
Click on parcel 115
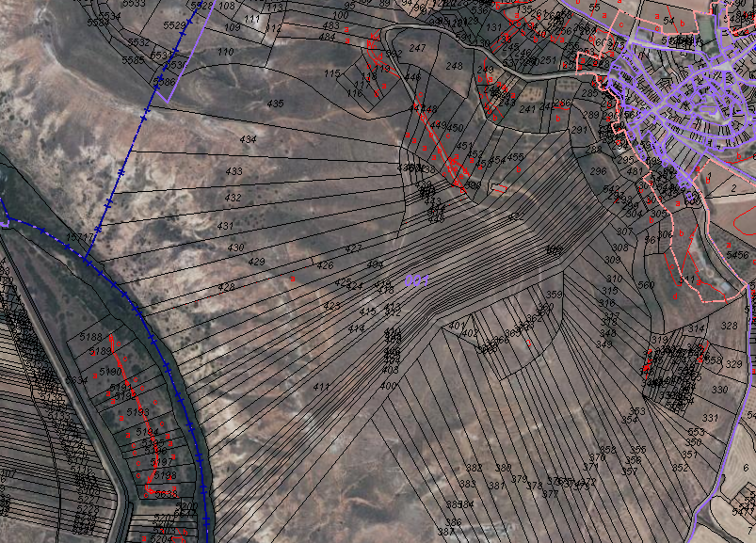[331, 73]
